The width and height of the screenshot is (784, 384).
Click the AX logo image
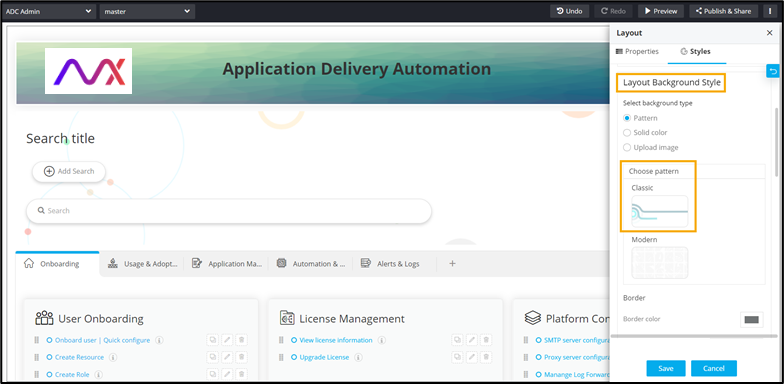tap(88, 71)
